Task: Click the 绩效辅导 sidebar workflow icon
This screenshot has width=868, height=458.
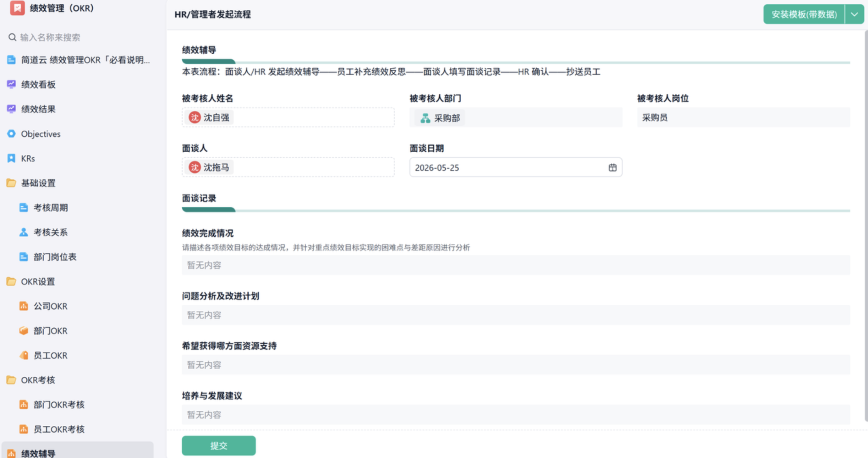Action: point(11,453)
